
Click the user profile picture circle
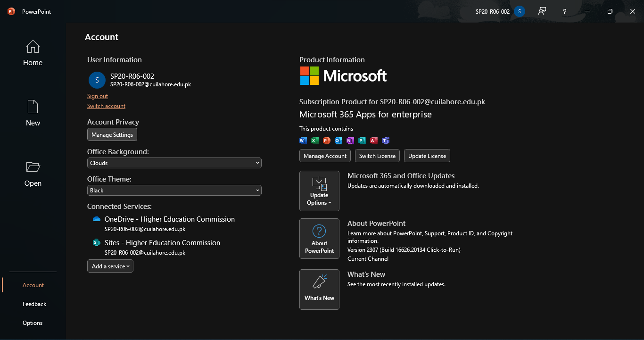97,80
